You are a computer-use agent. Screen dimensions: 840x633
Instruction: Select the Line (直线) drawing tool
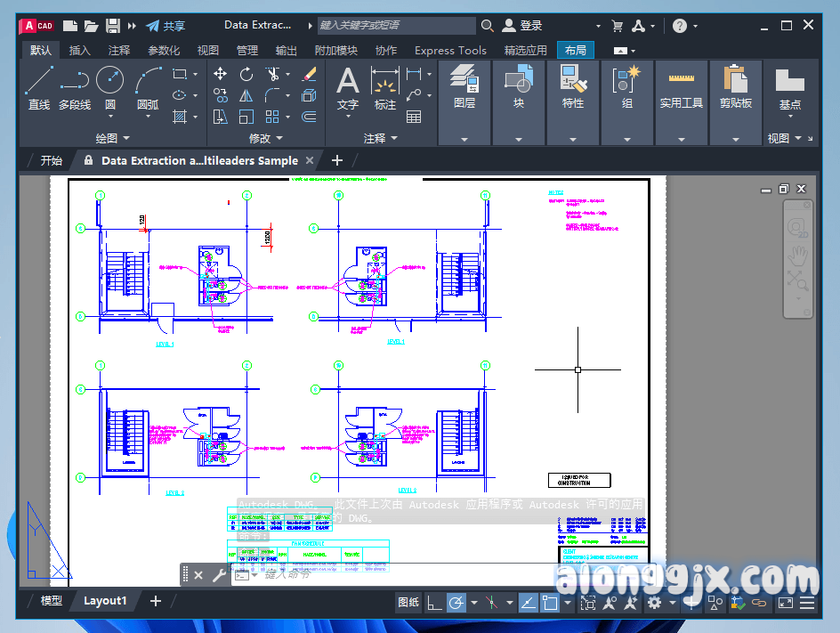tap(39, 87)
